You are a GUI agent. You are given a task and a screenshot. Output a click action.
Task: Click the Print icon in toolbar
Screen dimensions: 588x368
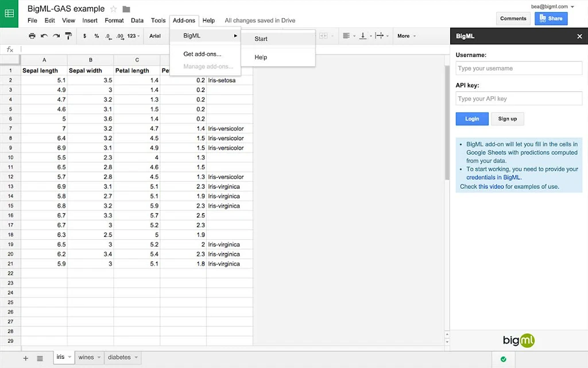click(x=32, y=36)
